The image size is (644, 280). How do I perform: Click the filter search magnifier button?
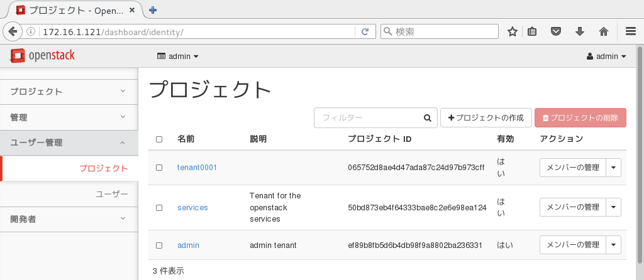tap(428, 117)
